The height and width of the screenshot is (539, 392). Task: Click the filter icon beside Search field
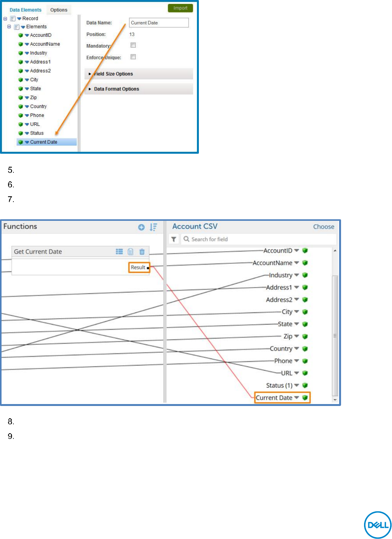(x=174, y=239)
